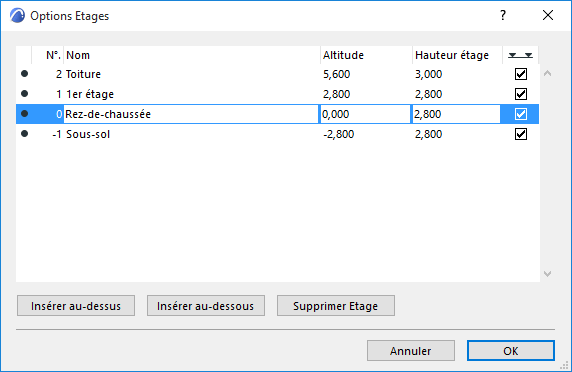Screen dimensions: 572x372
Task: Click Insérer au-dessous button
Action: (x=206, y=306)
